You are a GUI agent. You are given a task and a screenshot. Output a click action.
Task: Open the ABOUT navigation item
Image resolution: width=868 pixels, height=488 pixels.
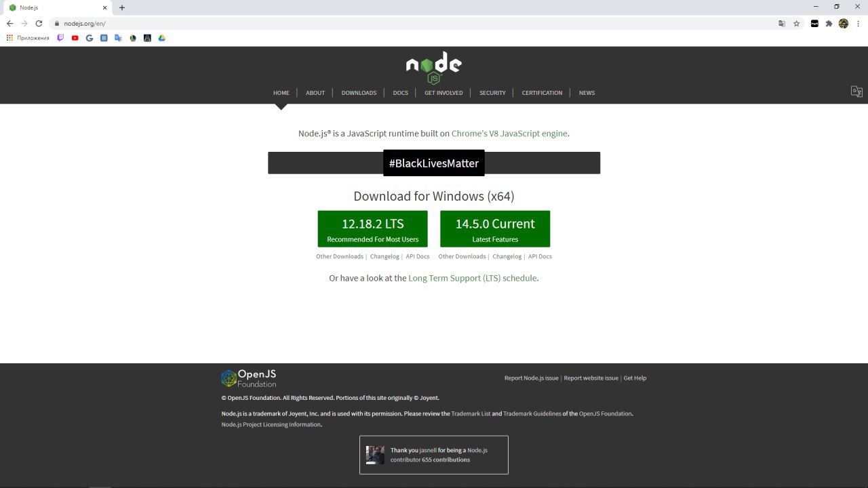click(315, 93)
